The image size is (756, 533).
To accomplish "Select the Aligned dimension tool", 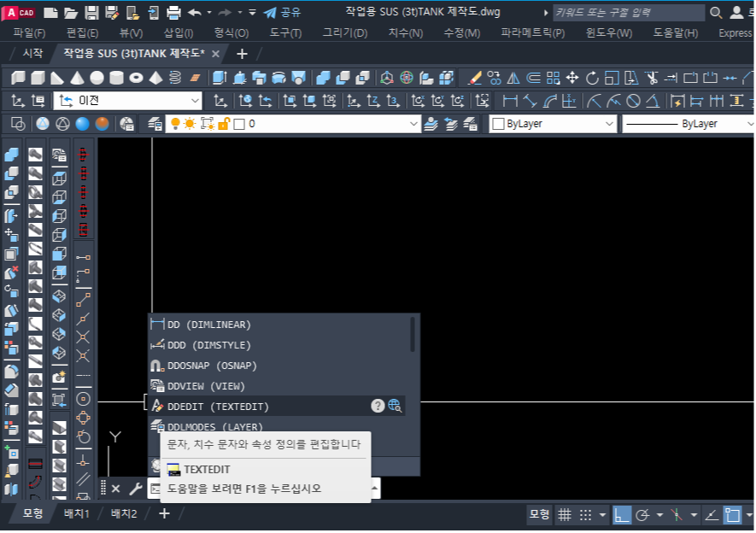I will tap(530, 101).
